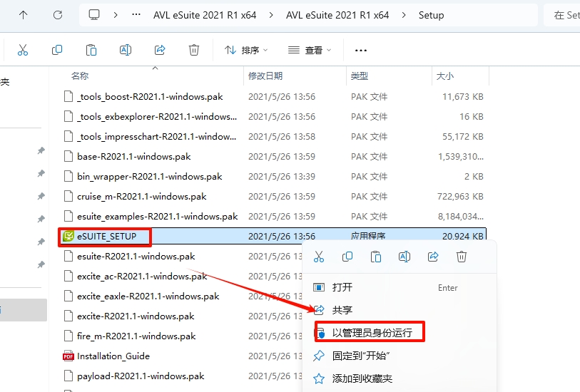Click the eSUITE_SETUP application icon
The image size is (580, 392).
[68, 236]
